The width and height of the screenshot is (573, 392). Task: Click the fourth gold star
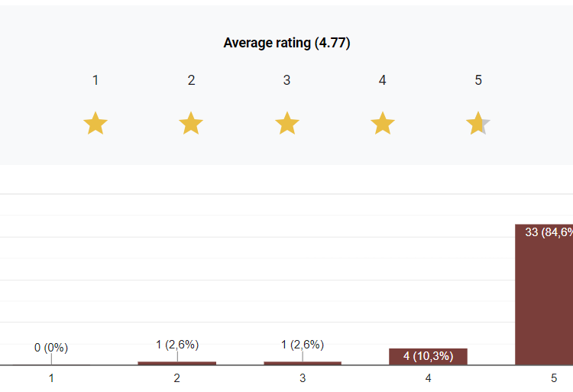click(x=382, y=123)
